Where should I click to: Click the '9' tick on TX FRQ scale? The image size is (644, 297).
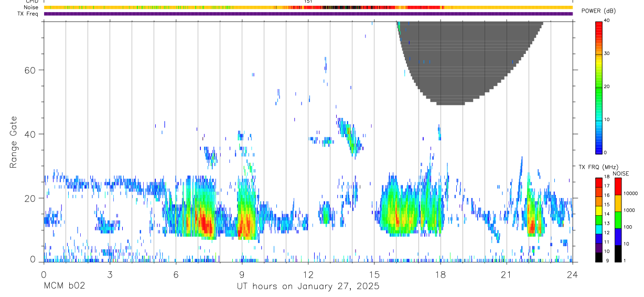tap(607, 261)
